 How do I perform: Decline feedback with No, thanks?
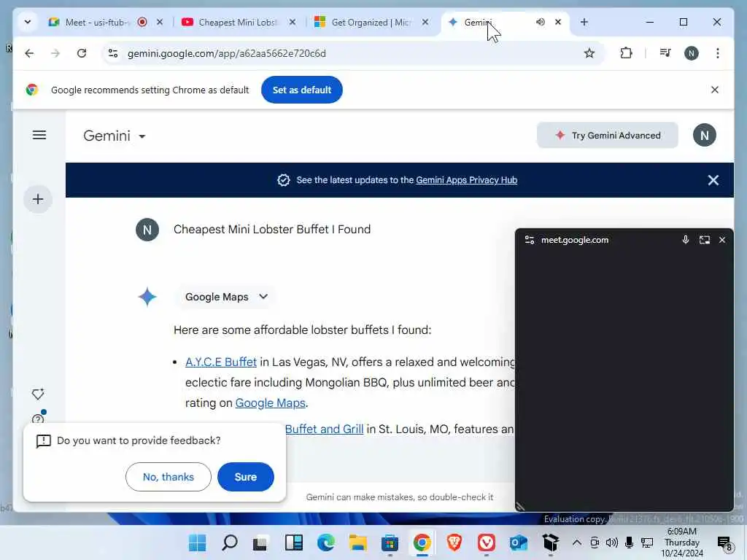[169, 477]
